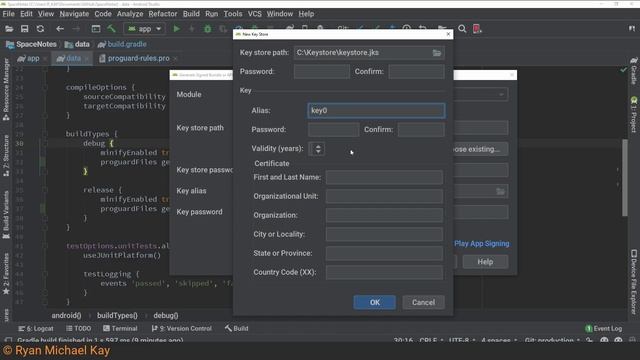Open the File menu
The image size is (640, 360).
tap(9, 14)
